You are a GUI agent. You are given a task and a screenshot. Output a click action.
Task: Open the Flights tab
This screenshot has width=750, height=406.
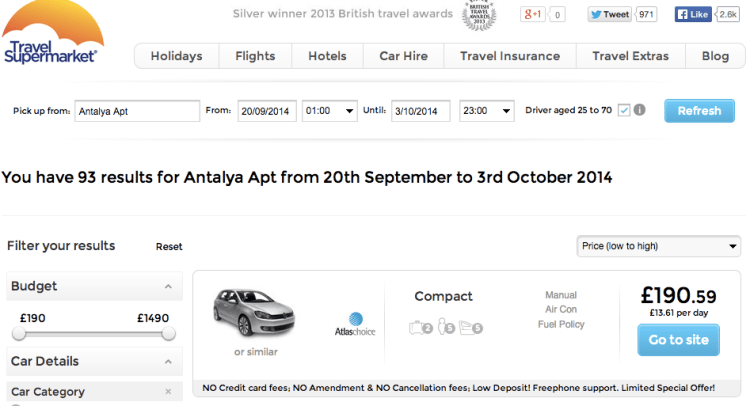255,56
